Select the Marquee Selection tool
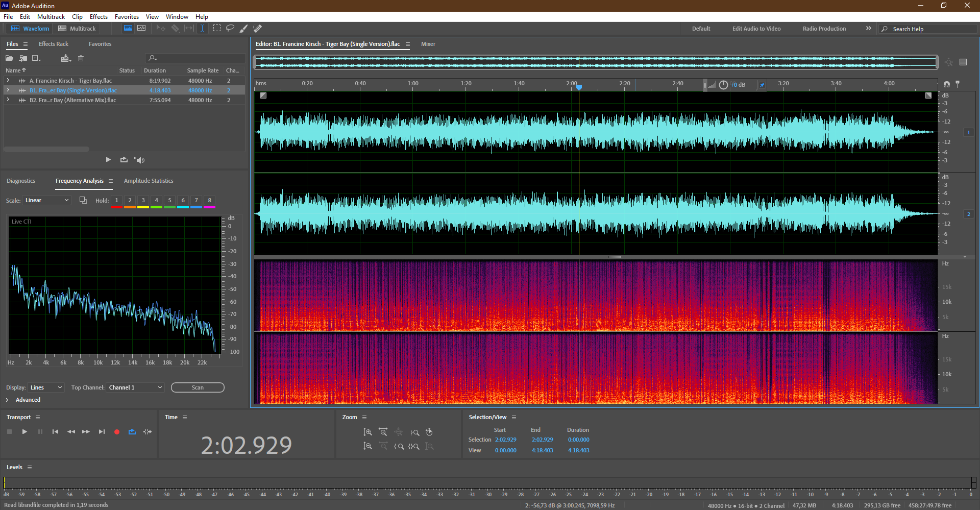Screen dimensions: 980x510 click(217, 29)
